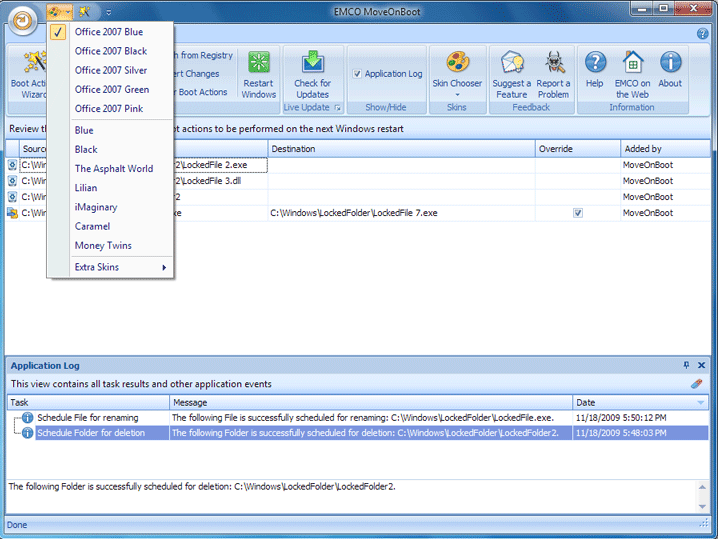Choose the Blue skin
The width and height of the screenshot is (718, 539).
(110, 131)
